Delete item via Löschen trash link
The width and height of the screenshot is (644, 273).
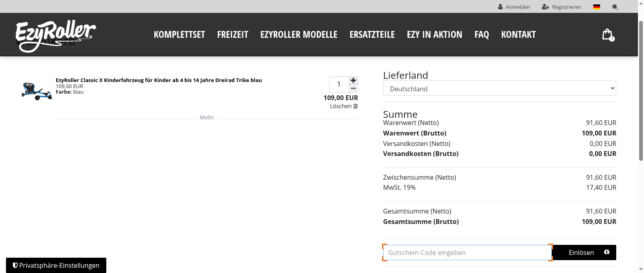click(x=344, y=106)
